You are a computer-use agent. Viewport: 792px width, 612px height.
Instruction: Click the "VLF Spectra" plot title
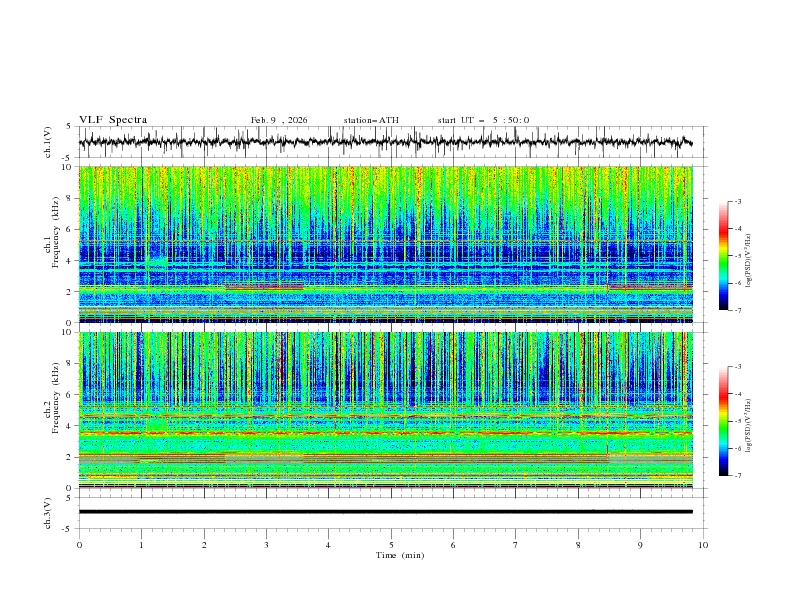pos(113,120)
